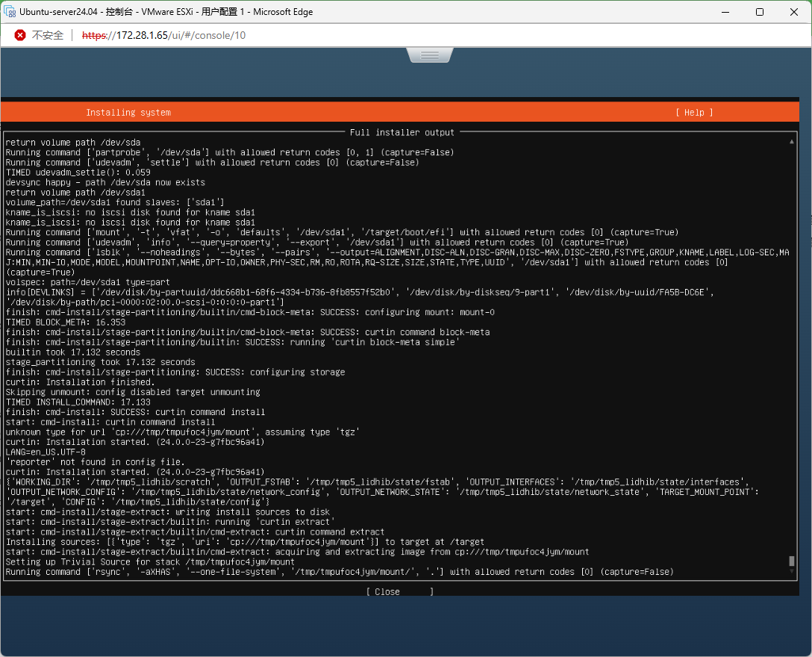Maximize the Edge console window
812x657 pixels.
tap(759, 12)
